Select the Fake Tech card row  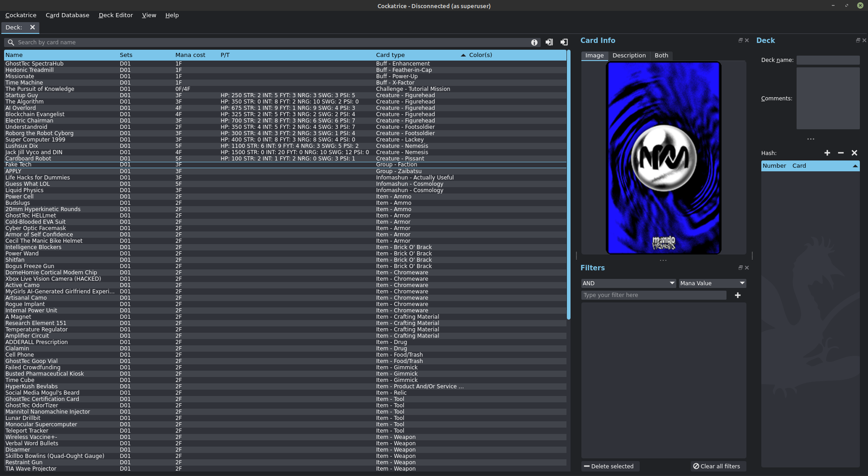pyautogui.click(x=285, y=165)
